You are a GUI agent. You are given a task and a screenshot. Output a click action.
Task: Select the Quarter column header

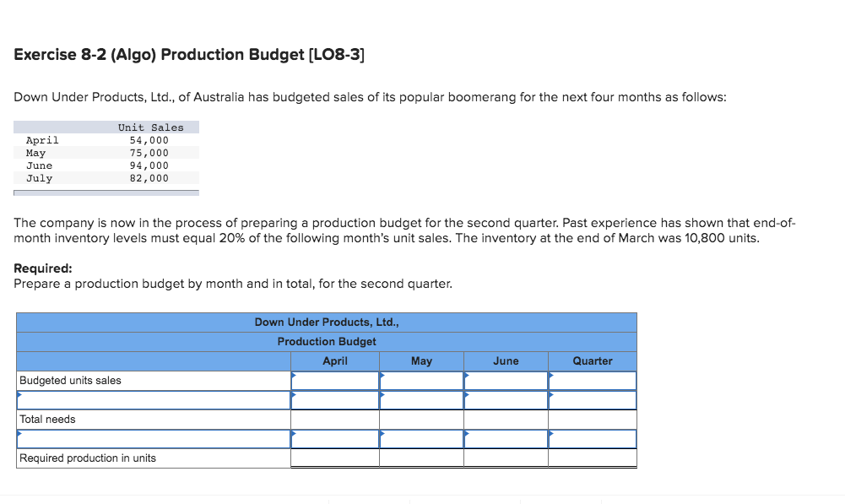tap(593, 360)
